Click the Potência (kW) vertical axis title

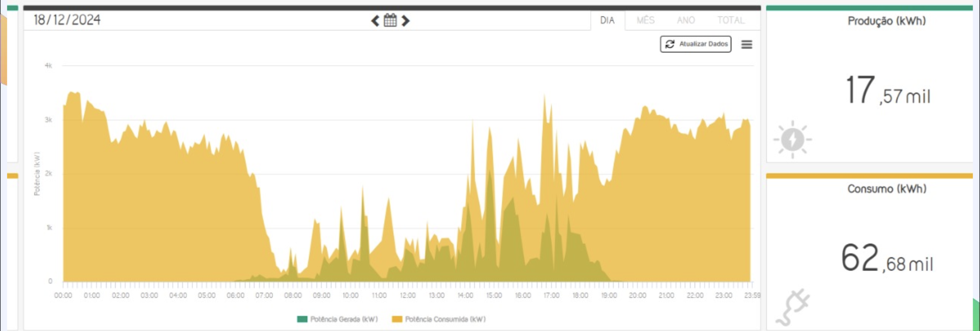37,174
